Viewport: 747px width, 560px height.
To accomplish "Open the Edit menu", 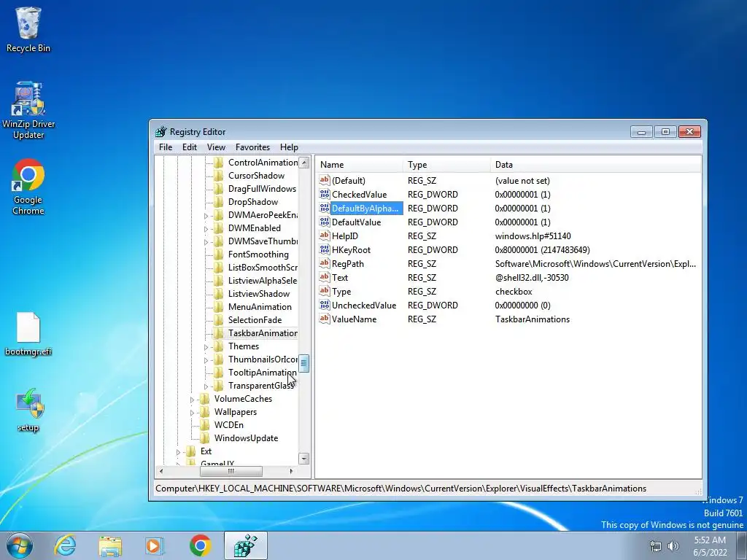I will 190,147.
